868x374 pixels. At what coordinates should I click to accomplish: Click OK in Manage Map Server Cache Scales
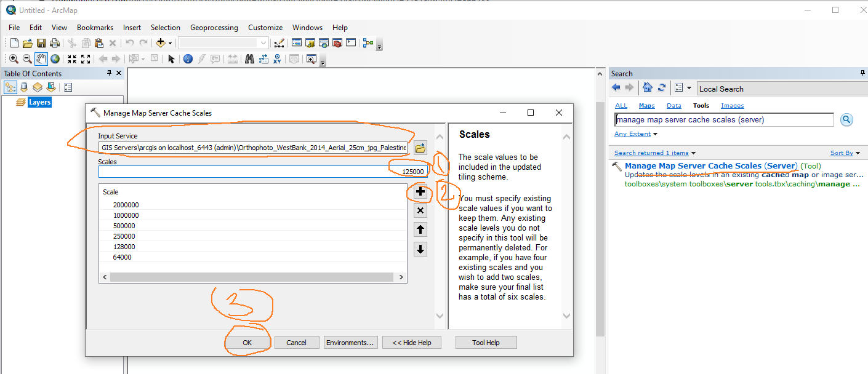[x=247, y=343]
